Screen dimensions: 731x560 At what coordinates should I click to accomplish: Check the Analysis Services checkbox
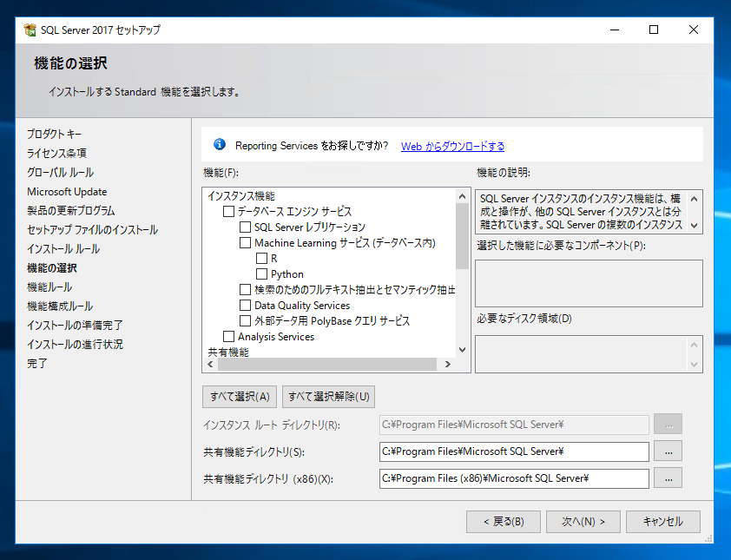click(x=228, y=337)
